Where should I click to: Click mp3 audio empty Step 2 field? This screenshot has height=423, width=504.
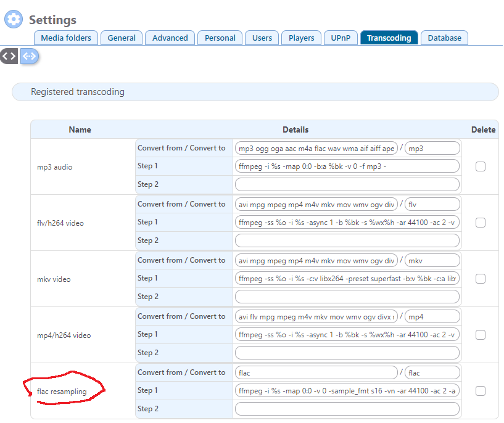347,185
